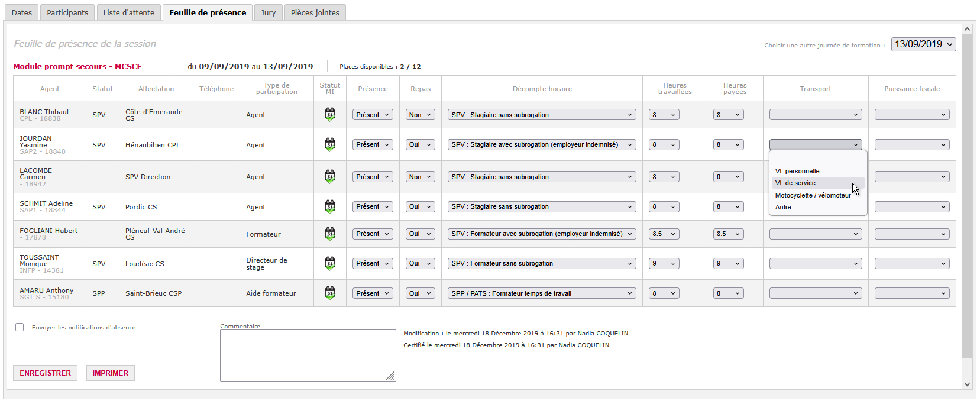Open Transport dropdown for BLANC Thibaut
The height and width of the screenshot is (404, 980).
click(816, 115)
